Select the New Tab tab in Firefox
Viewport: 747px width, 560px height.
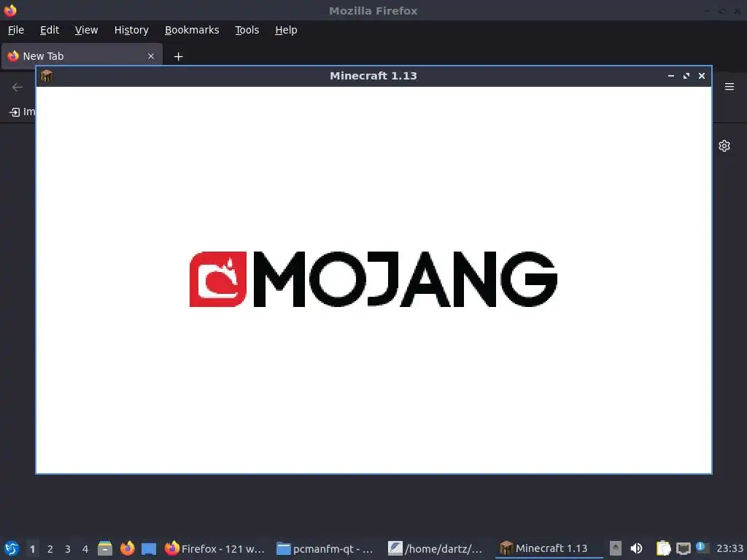82,56
